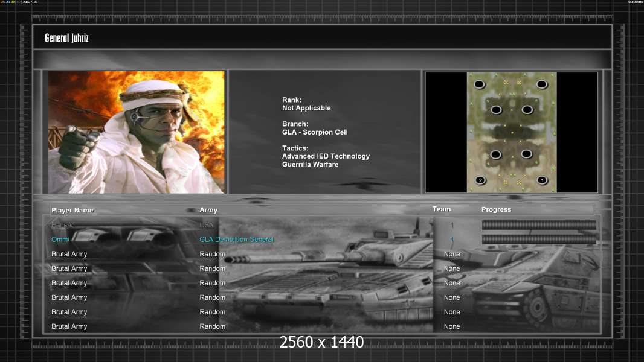
Task: Click the General Juhziz title text
Action: click(66, 39)
